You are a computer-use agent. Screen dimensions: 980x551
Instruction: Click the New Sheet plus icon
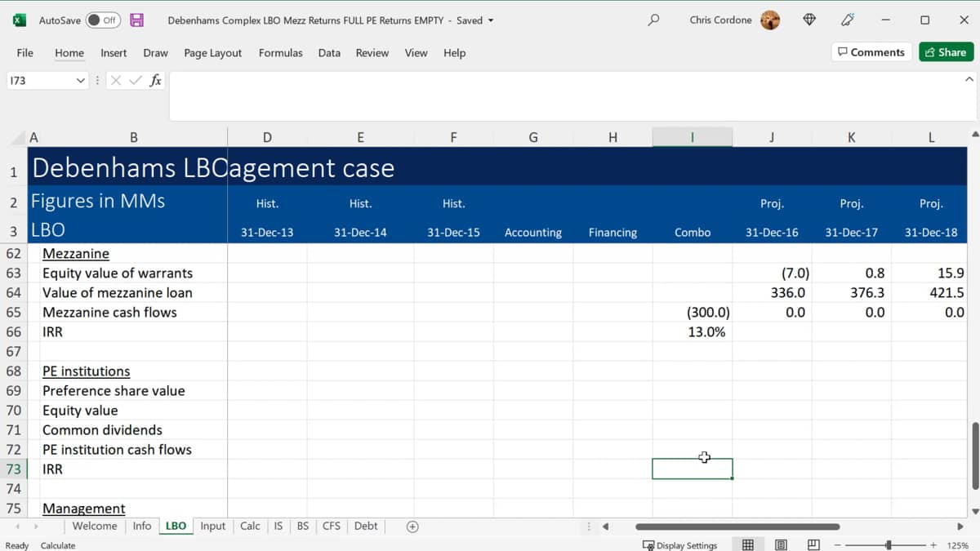pos(412,527)
